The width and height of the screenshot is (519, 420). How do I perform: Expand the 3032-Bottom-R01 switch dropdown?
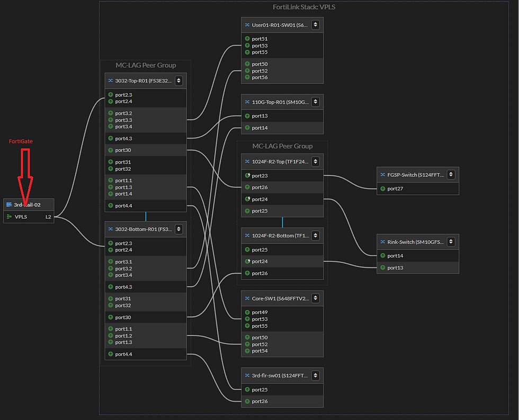click(x=179, y=229)
